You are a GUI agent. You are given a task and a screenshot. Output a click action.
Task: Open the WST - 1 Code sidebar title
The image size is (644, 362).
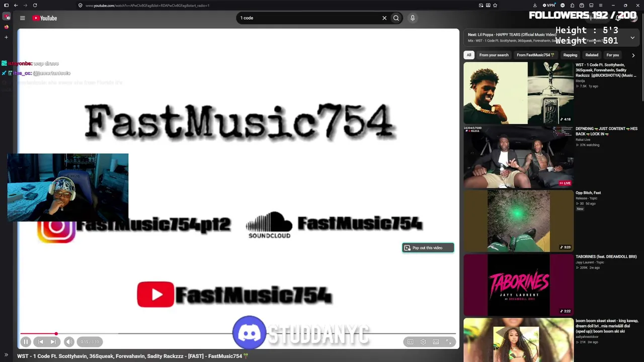coord(606,70)
